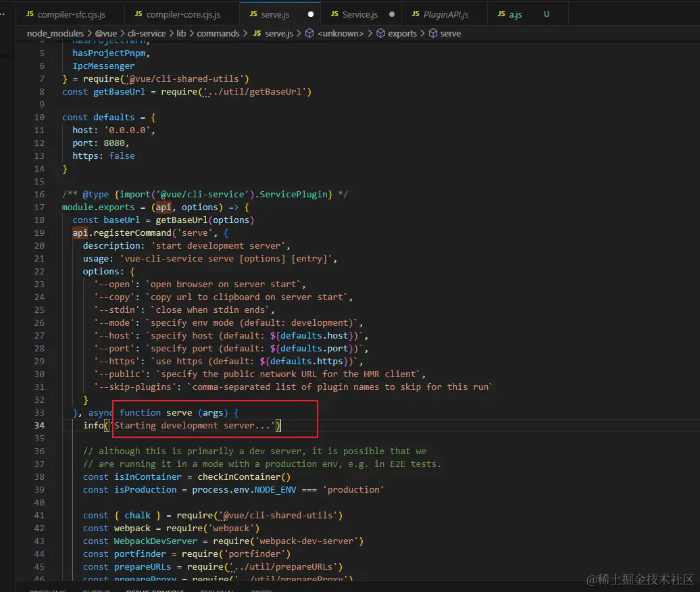The width and height of the screenshot is (700, 592).
Task: Click the unsaved dot on serve.js tab
Action: click(x=311, y=14)
